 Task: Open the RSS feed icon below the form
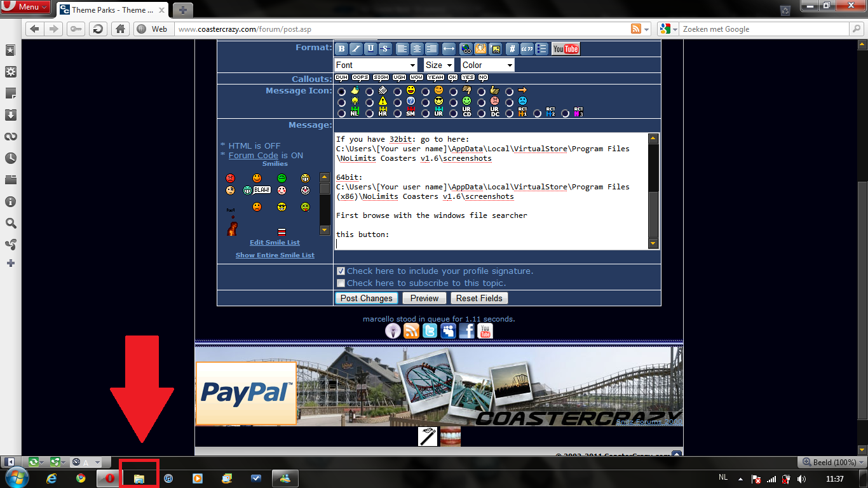tap(411, 331)
